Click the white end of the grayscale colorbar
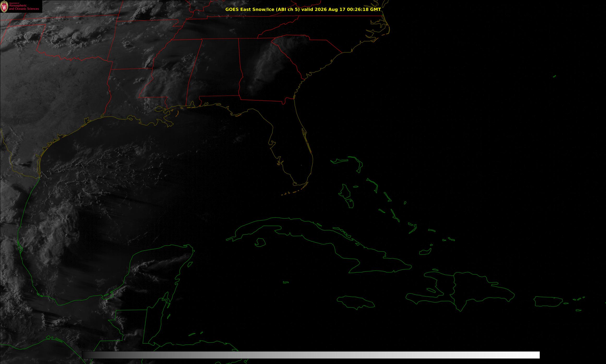 coord(535,355)
